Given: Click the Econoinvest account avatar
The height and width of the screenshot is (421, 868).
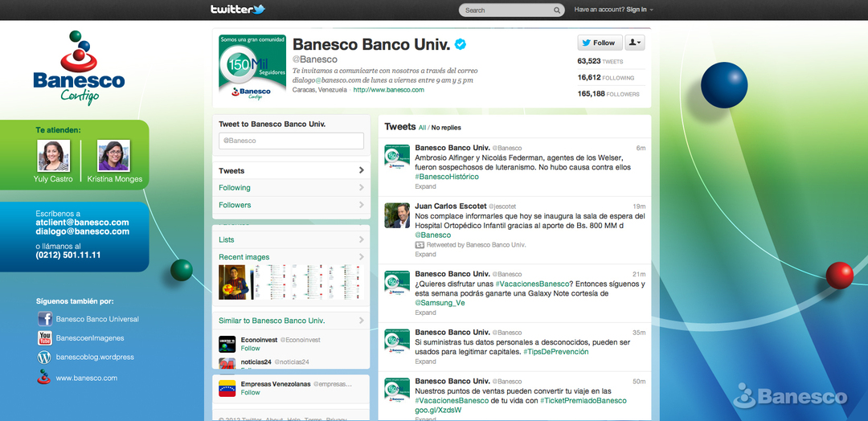Looking at the screenshot, I should (227, 343).
